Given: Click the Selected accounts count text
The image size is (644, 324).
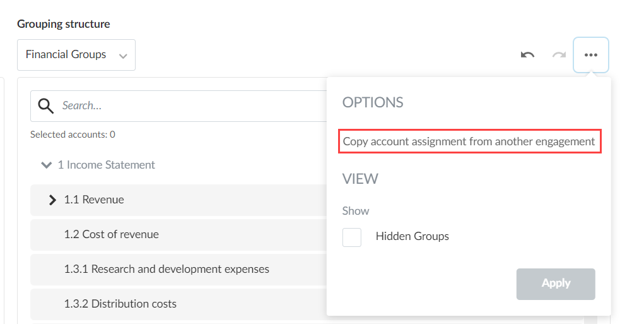Looking at the screenshot, I should pyautogui.click(x=73, y=135).
